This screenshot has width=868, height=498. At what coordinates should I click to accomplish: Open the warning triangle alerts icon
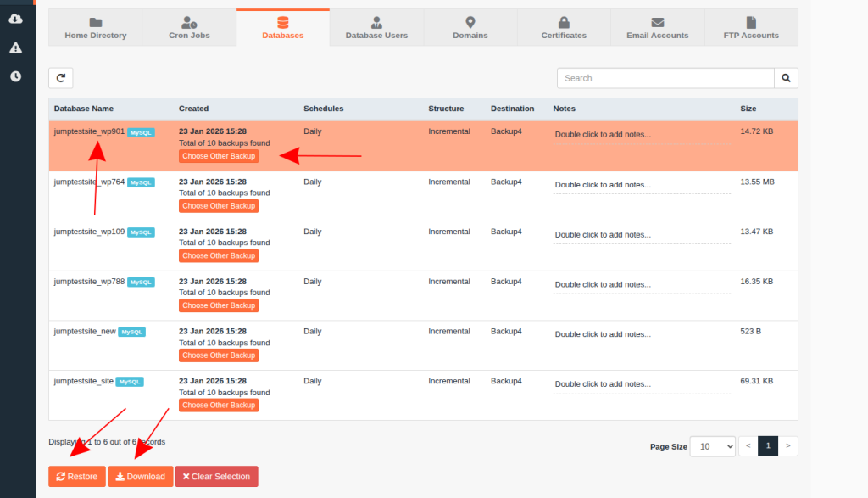pyautogui.click(x=16, y=48)
